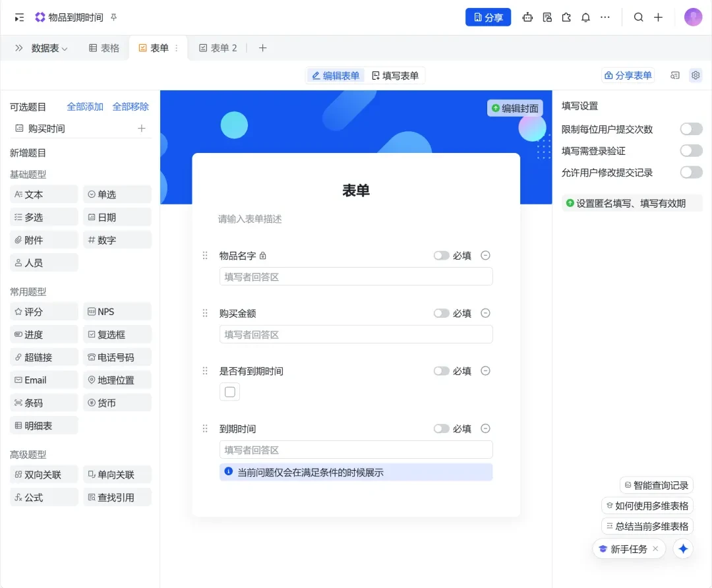Click 全部添加 link

85,107
